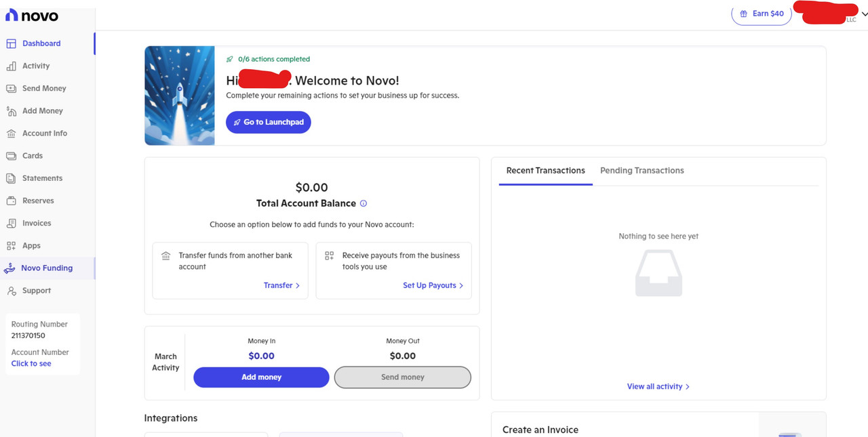Click the apps icon on the payouts card
The height and width of the screenshot is (437, 868).
(x=330, y=256)
